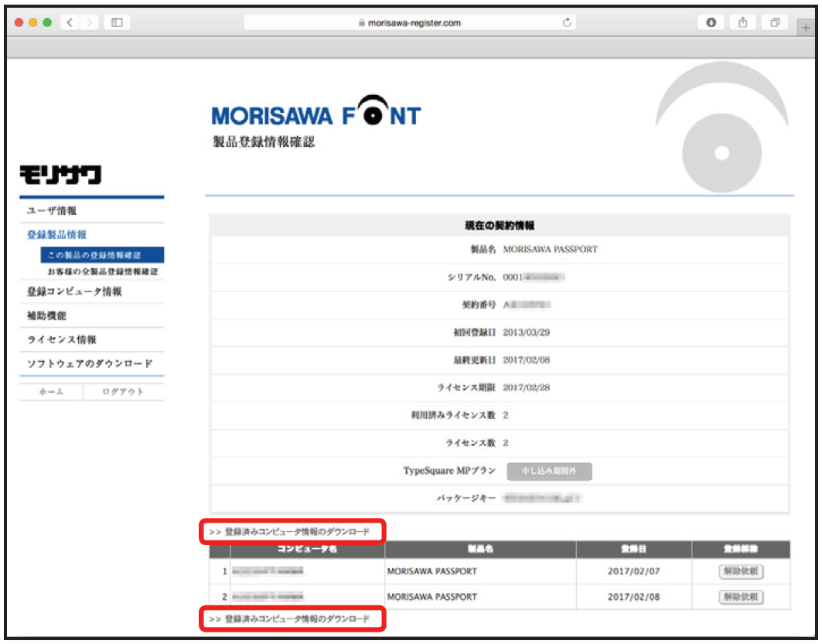Open 登録コンピュータ情報 in the sidebar

click(x=74, y=291)
